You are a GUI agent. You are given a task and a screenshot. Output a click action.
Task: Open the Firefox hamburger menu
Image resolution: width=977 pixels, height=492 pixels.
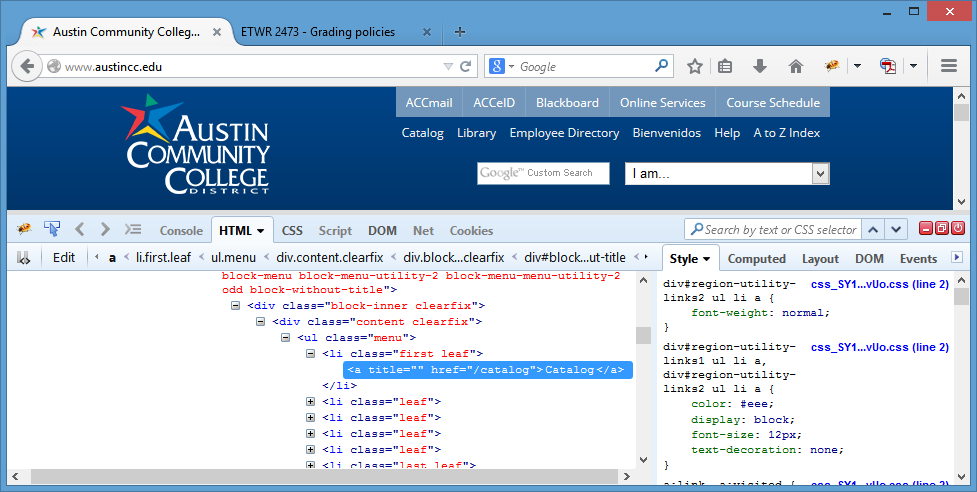point(949,65)
